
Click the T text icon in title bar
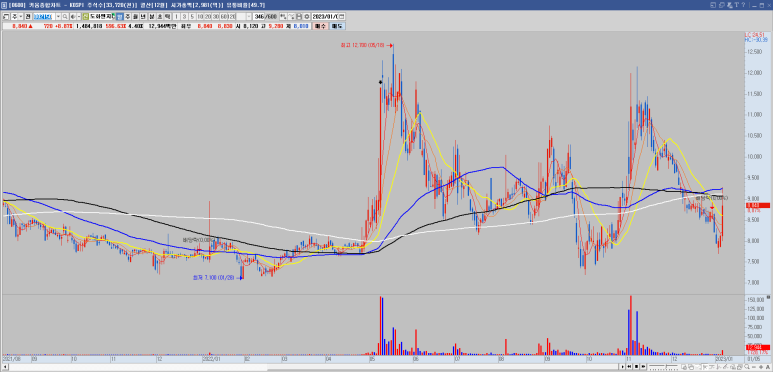(737, 4)
